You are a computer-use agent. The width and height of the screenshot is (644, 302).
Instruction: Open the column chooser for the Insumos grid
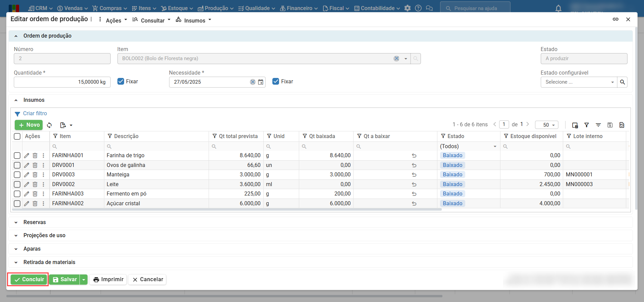coord(575,125)
